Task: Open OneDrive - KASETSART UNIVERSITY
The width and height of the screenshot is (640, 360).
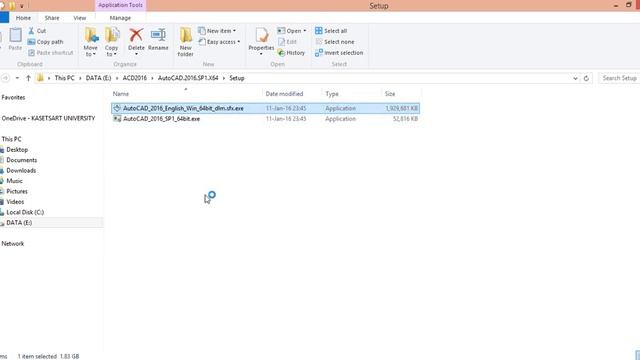Action: click(x=48, y=118)
